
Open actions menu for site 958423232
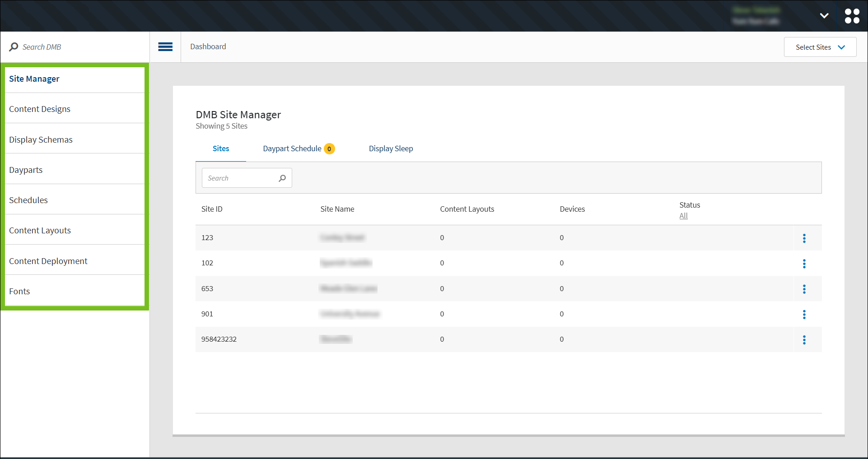click(x=804, y=340)
